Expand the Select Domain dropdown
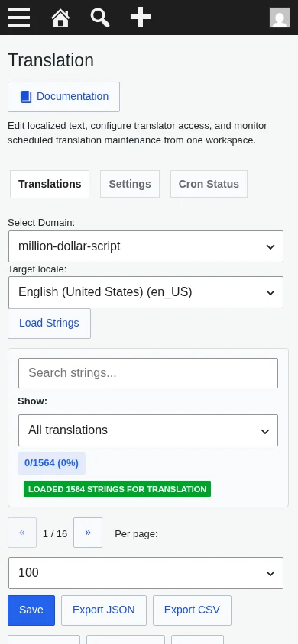The width and height of the screenshot is (298, 644). coord(146,246)
